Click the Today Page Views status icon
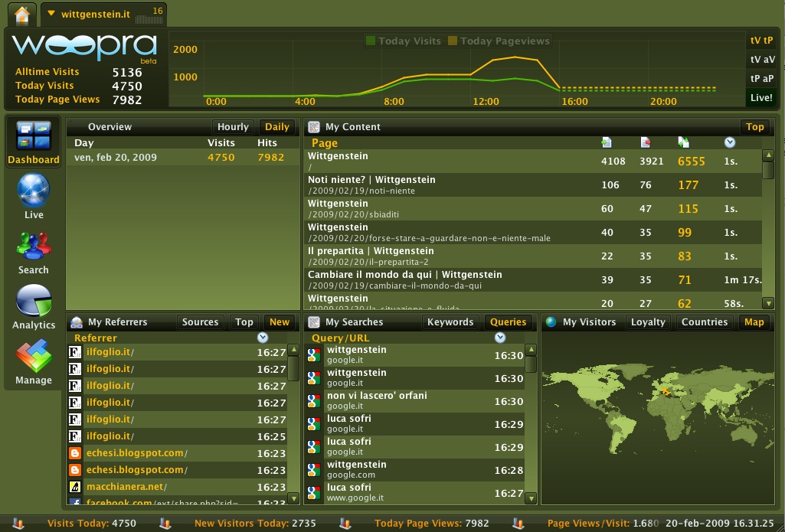 (x=345, y=524)
